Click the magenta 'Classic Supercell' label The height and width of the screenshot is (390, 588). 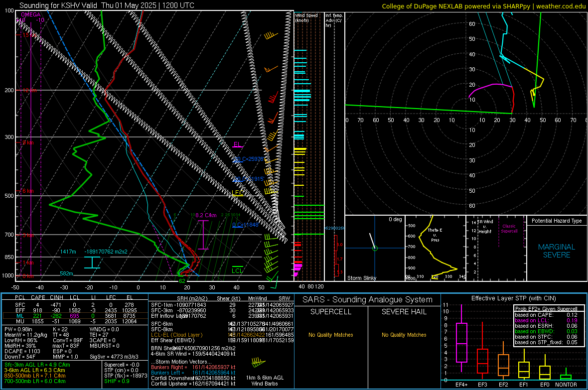click(509, 229)
